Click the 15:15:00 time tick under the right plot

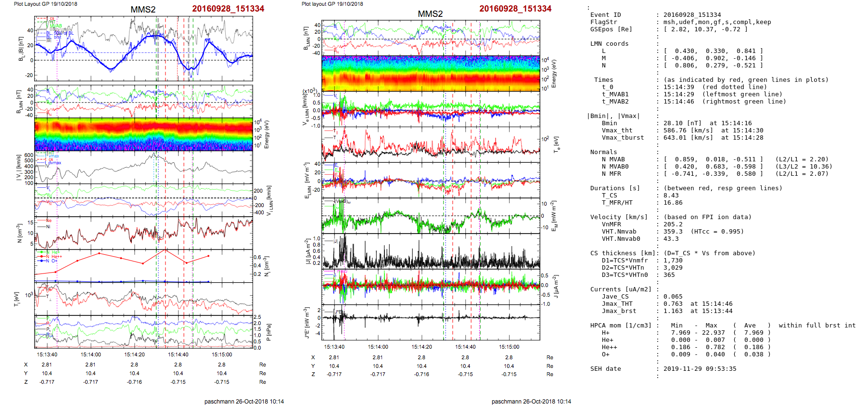509,347
